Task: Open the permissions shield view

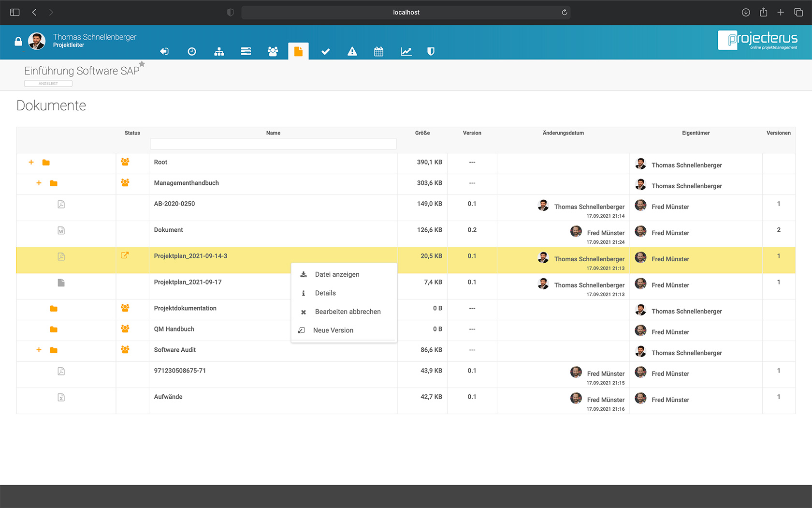Action: pos(430,51)
